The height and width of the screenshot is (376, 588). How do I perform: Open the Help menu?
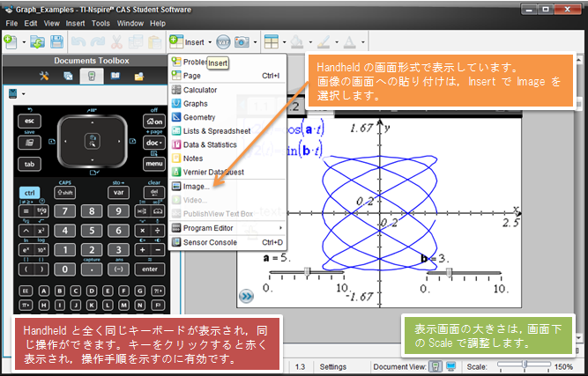tap(158, 23)
